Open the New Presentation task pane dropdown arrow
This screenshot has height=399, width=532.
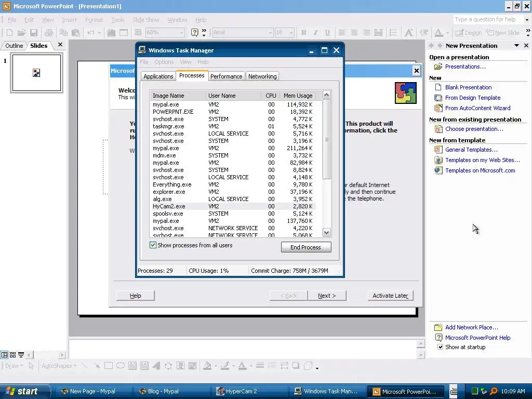(516, 46)
